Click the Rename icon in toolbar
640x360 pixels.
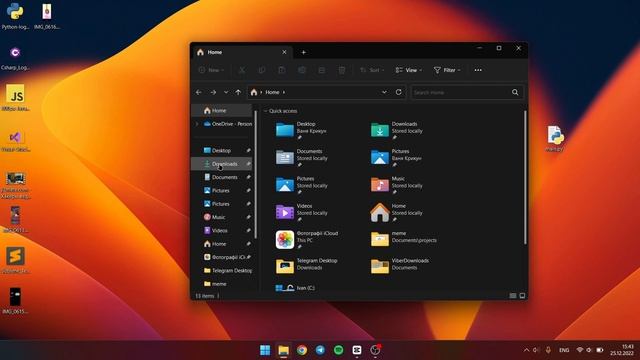click(x=302, y=70)
